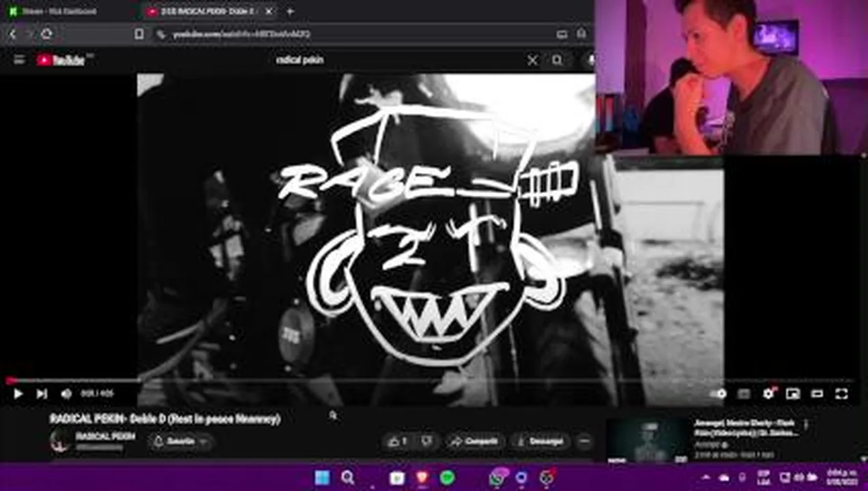Click the browser address bar URL
Image resolution: width=868 pixels, height=491 pixels.
[241, 34]
